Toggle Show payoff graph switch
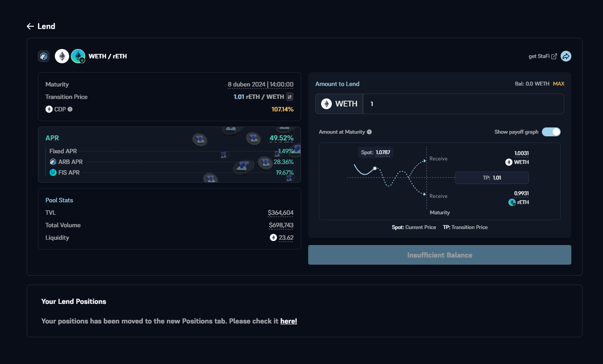Viewport: 603px width, 364px height. click(x=551, y=132)
